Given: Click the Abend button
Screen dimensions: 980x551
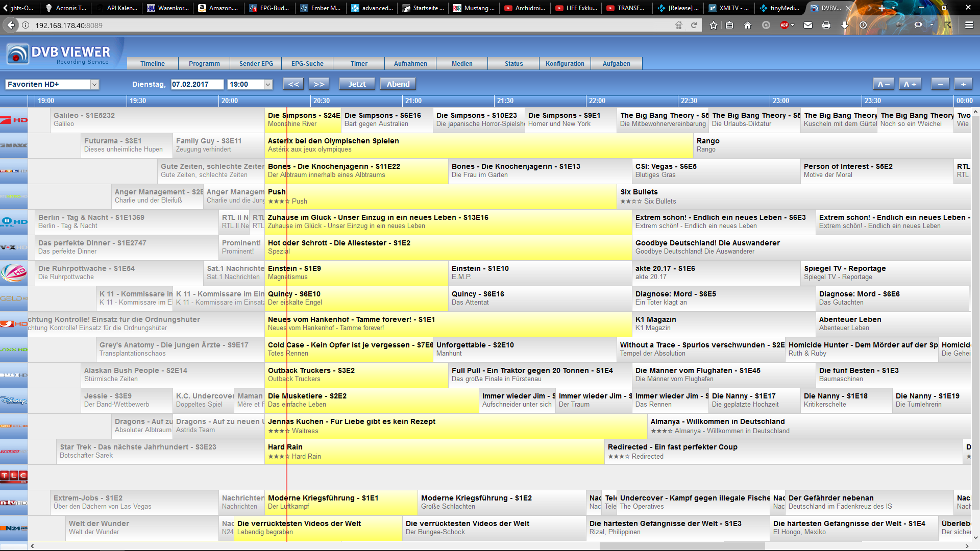Looking at the screenshot, I should click(398, 84).
